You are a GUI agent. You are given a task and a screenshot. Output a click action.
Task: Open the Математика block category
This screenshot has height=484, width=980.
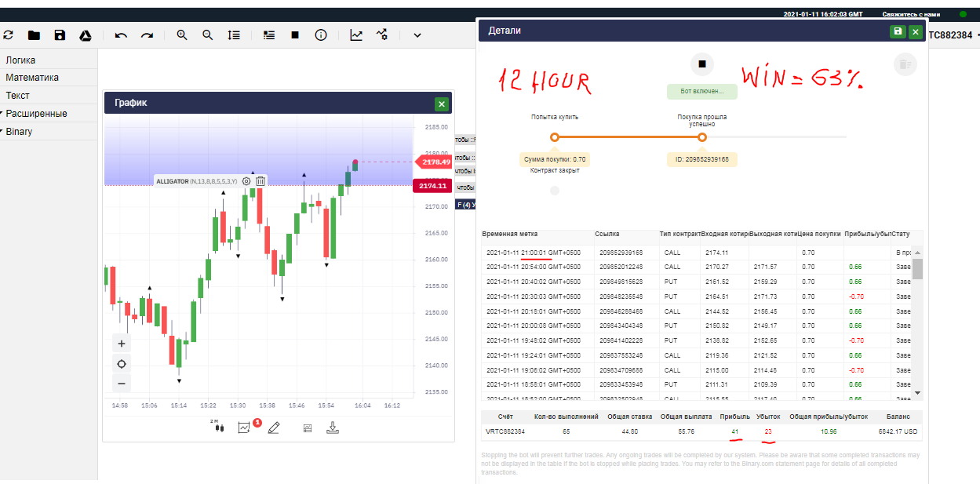pos(32,78)
